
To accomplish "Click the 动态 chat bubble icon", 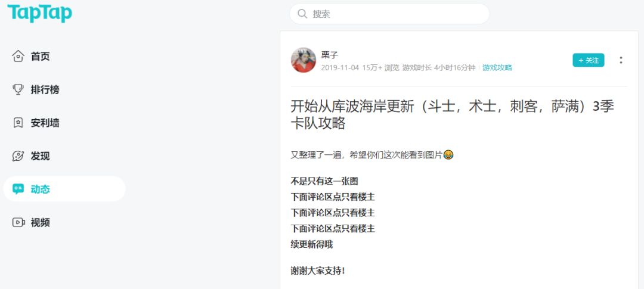I will tap(18, 189).
